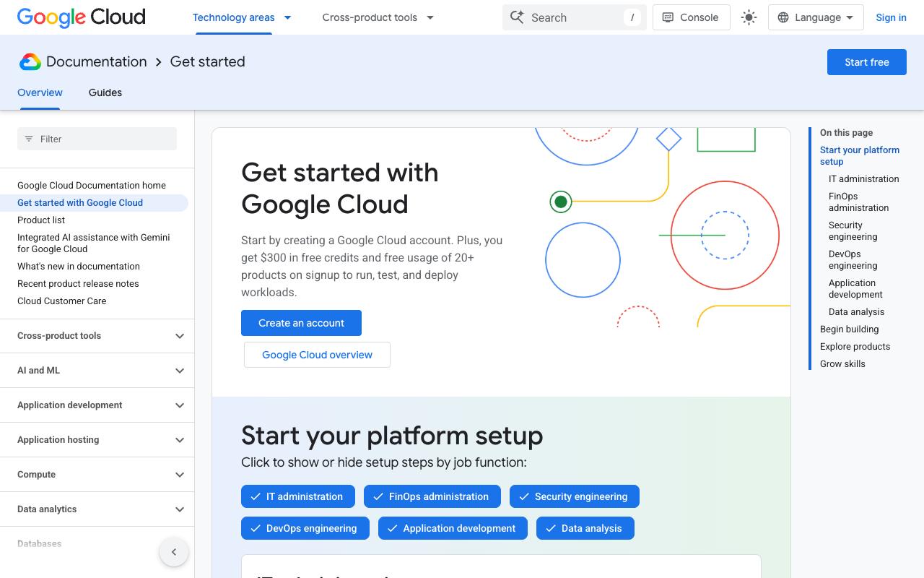The image size is (924, 578).
Task: Open Google Cloud Documentation home
Action: [92, 186]
